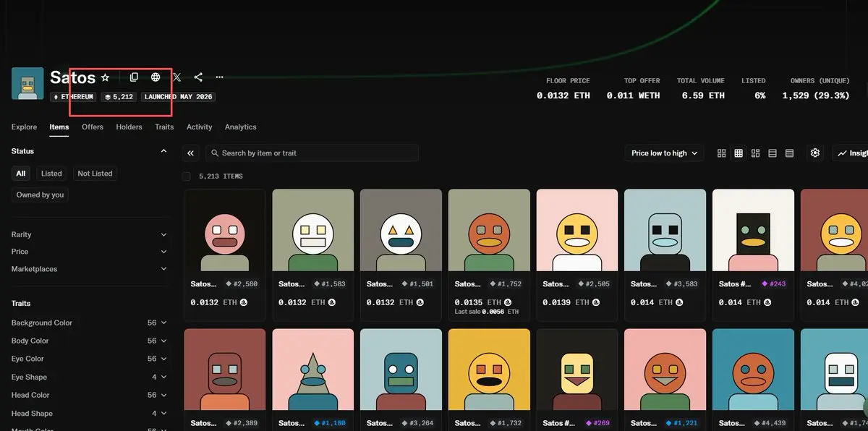Open Satos #3,264 item thumbnail
The width and height of the screenshot is (868, 431).
click(401, 370)
